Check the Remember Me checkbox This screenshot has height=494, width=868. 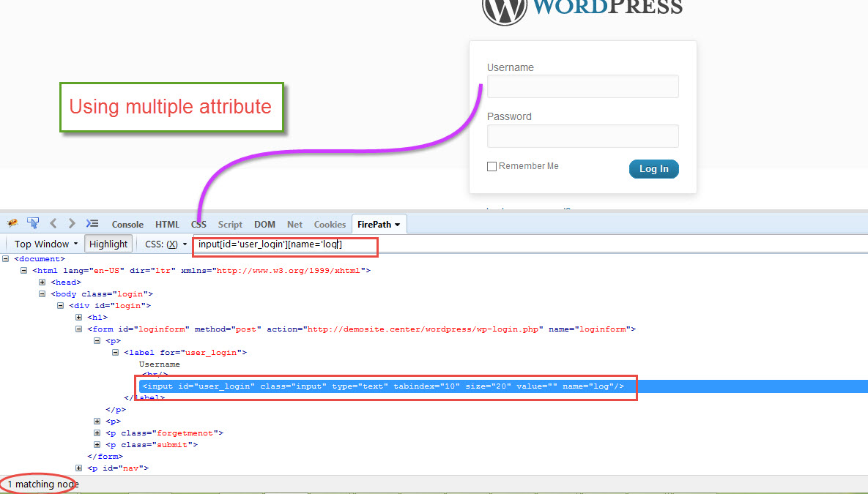point(492,166)
